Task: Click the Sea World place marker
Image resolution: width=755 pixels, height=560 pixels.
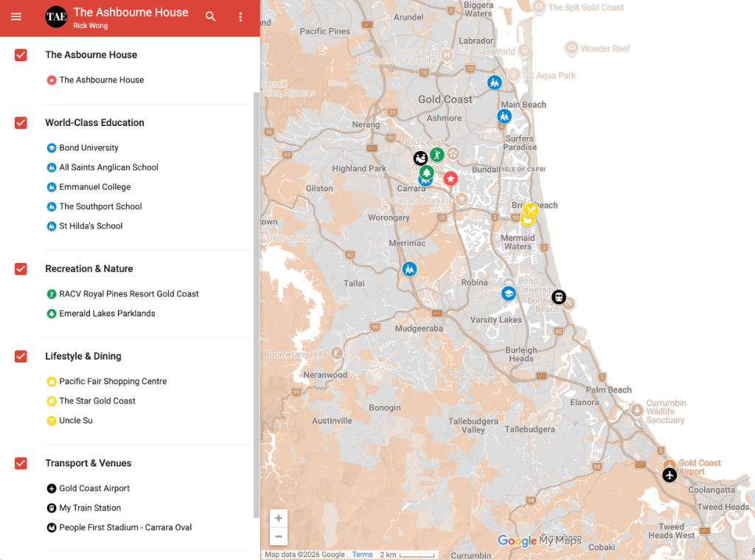Action: pyautogui.click(x=524, y=50)
